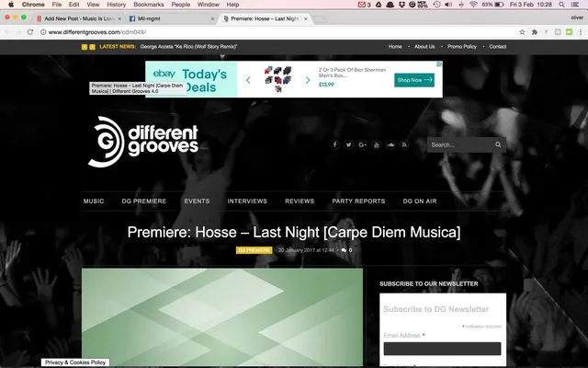Open George Acosta Ke Rico news headline

(x=188, y=47)
